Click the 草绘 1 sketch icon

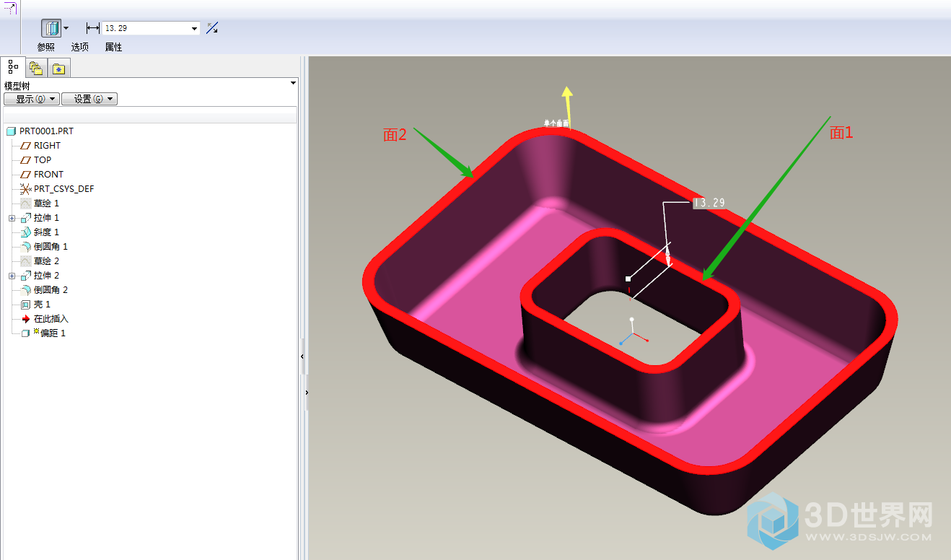click(x=26, y=204)
